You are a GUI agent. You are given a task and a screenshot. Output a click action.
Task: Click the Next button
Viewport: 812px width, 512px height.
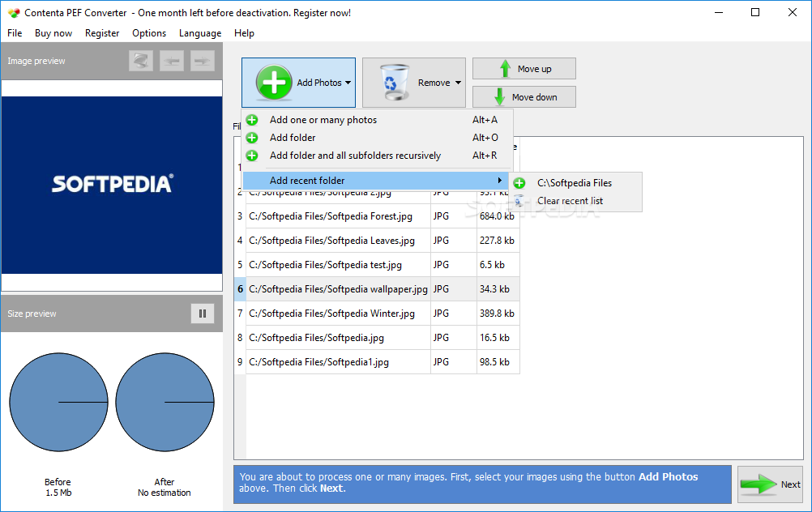point(770,484)
